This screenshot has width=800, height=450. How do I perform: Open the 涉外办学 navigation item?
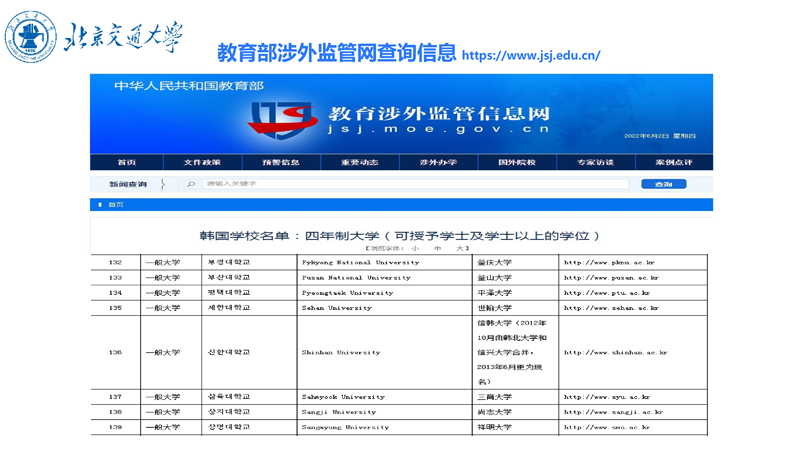[x=438, y=162]
